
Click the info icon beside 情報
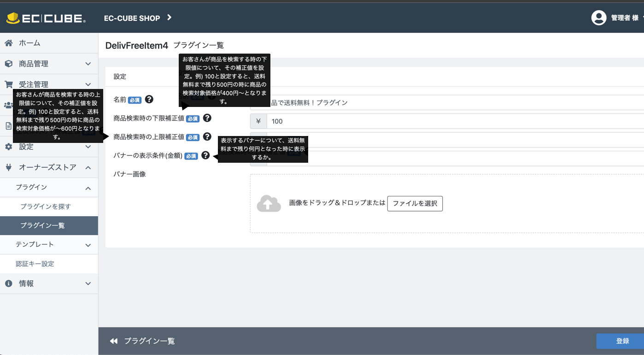(8, 284)
